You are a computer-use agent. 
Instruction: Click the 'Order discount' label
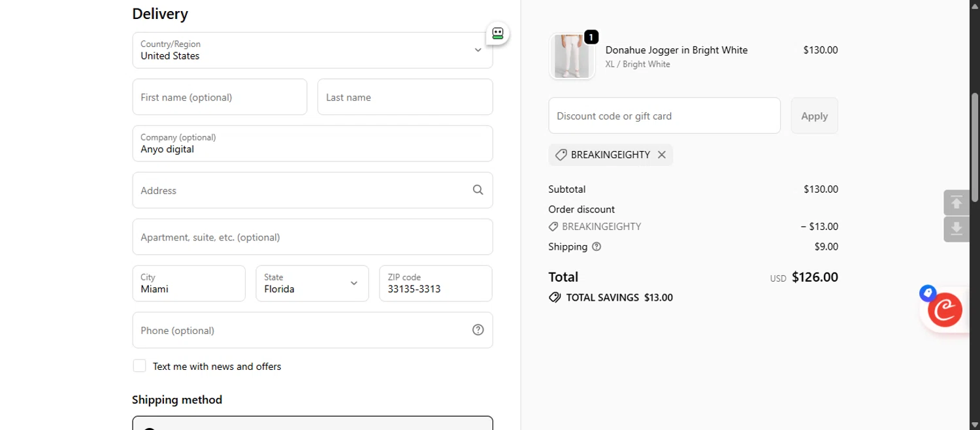click(x=581, y=210)
